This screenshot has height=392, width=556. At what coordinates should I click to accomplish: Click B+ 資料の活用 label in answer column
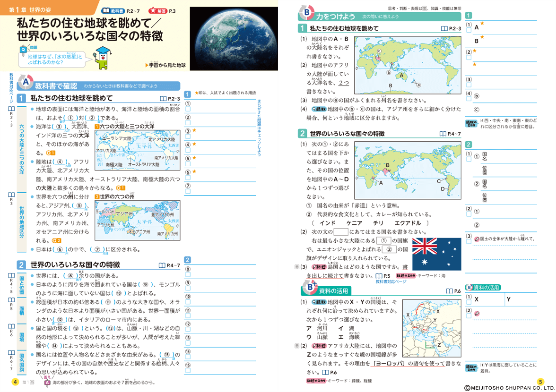483,288
